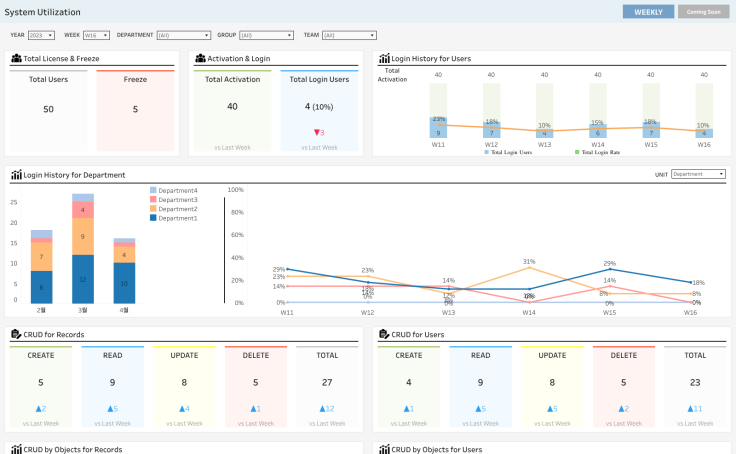Click the Total Login Users card
Screen dimensions: 736x454
319,111
